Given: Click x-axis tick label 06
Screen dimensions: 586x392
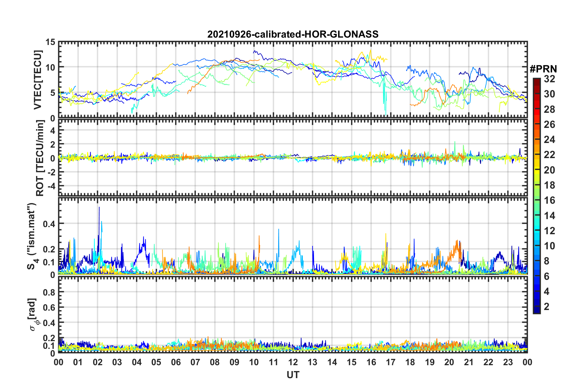Looking at the screenshot, I should 176,362.
